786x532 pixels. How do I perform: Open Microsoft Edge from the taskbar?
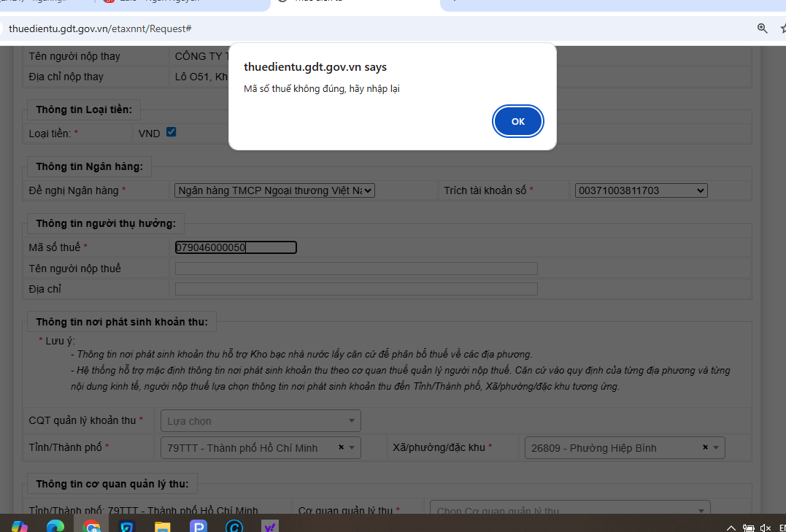[x=55, y=526]
